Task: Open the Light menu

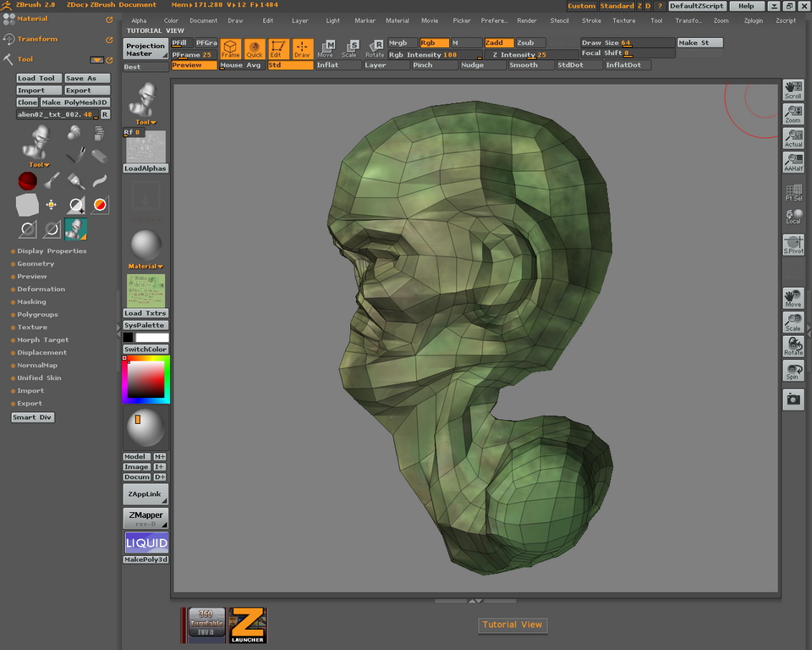Action: pyautogui.click(x=333, y=20)
